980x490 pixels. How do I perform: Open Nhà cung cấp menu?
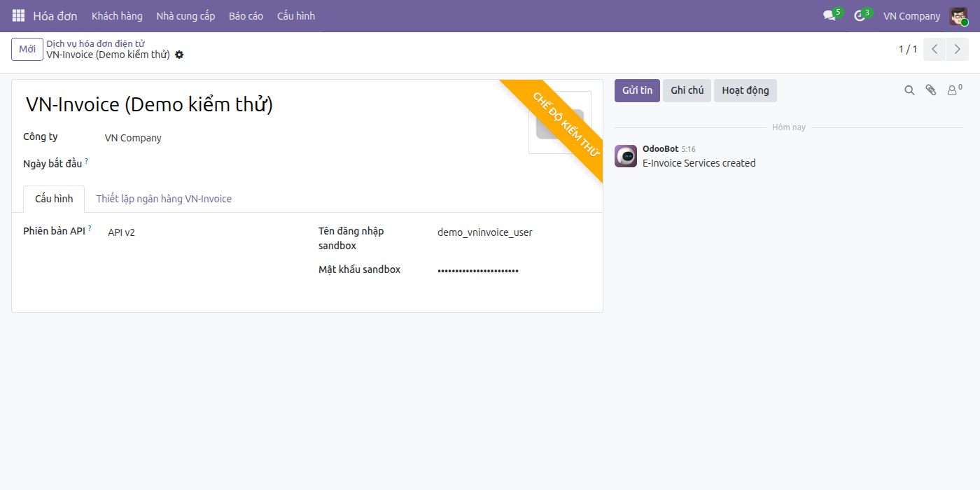coord(185,15)
